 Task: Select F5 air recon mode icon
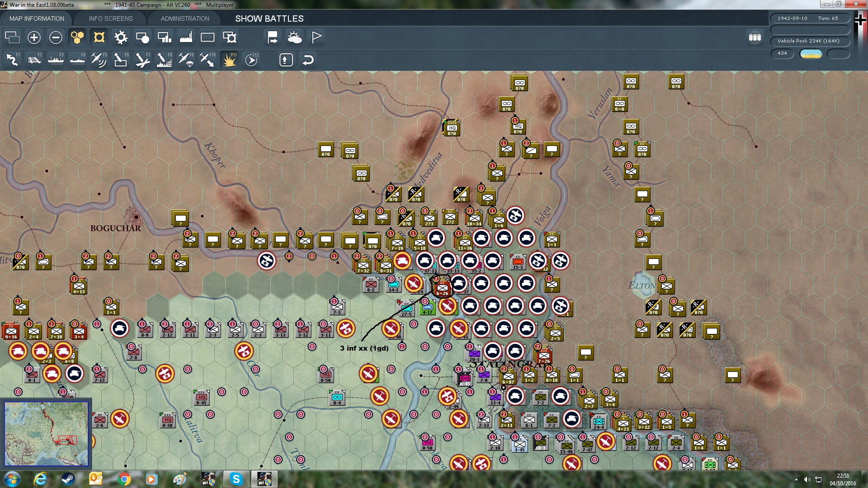(99, 60)
